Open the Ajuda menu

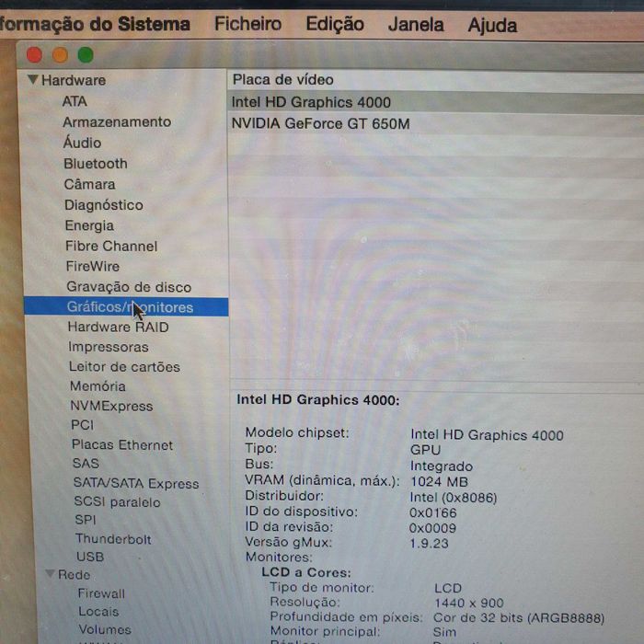coord(492,25)
